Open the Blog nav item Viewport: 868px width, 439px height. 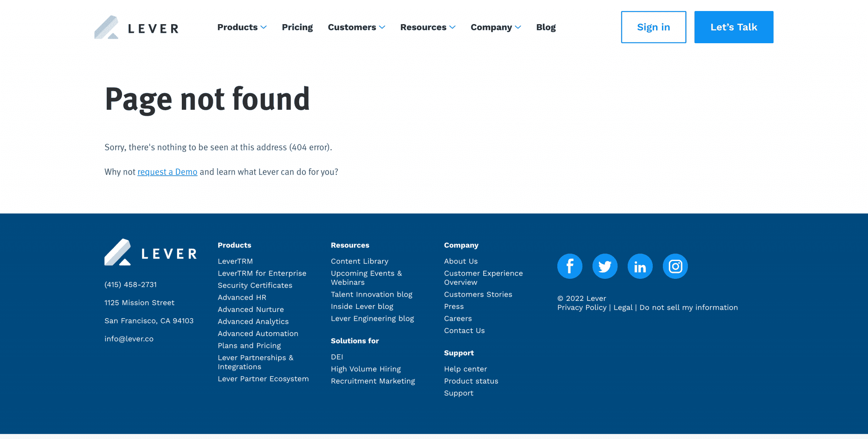point(546,27)
